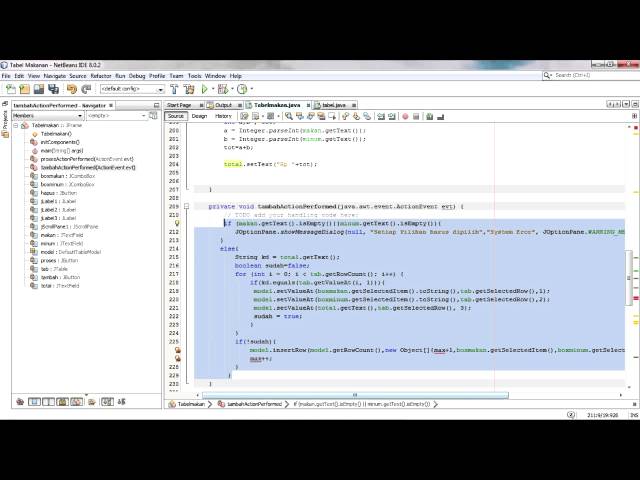Viewport: 640px width, 480px height.
Task: Click the Start Macro Recording red icon
Action: 405,116
